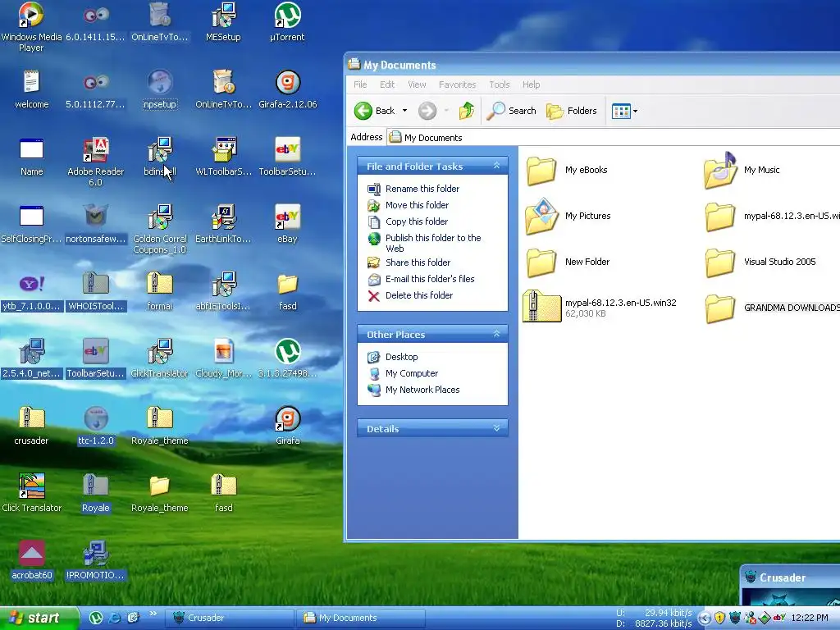Screen dimensions: 840x630
Task: Open the Back history dropdown arrow
Action: pyautogui.click(x=404, y=111)
